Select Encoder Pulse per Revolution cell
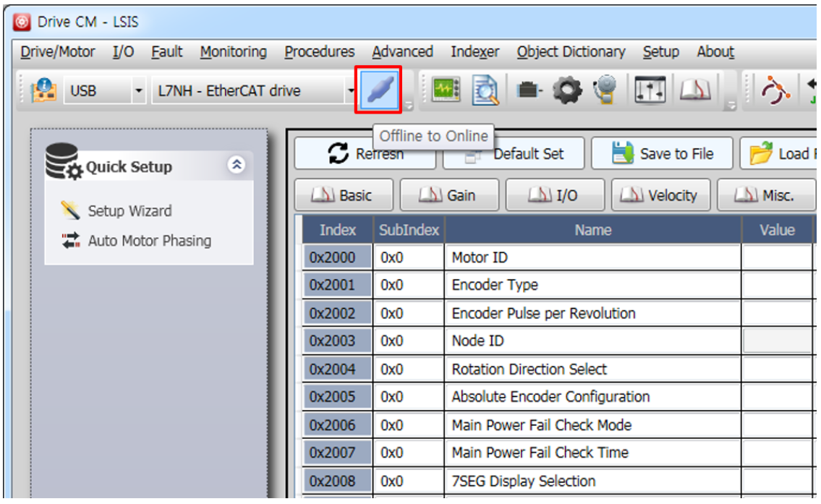Viewport: 821px width, 504px height. pyautogui.click(x=592, y=314)
